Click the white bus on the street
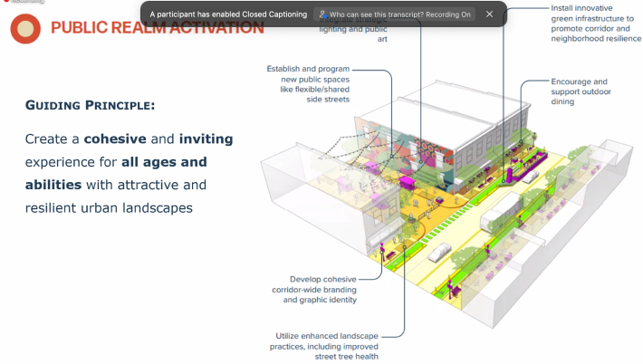Image resolution: width=643 pixels, height=364 pixels. click(501, 212)
